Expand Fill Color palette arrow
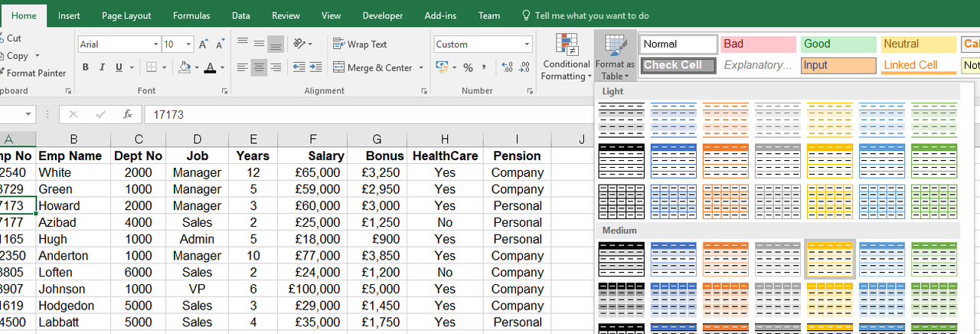The height and width of the screenshot is (334, 980). [197, 67]
